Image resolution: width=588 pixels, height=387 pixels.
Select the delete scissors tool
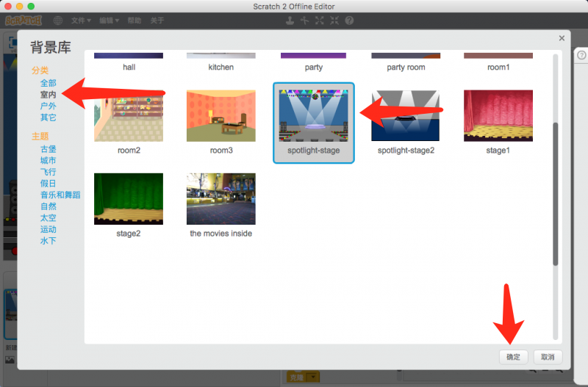click(x=304, y=21)
